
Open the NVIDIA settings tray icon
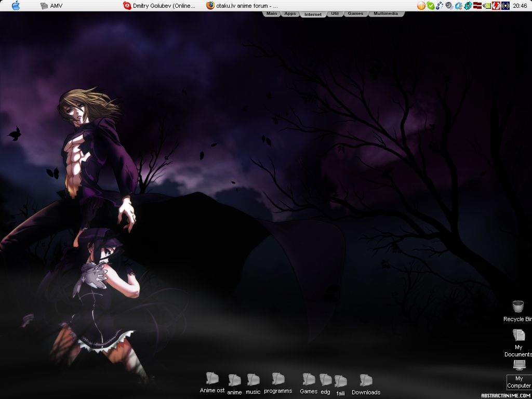tap(486, 6)
